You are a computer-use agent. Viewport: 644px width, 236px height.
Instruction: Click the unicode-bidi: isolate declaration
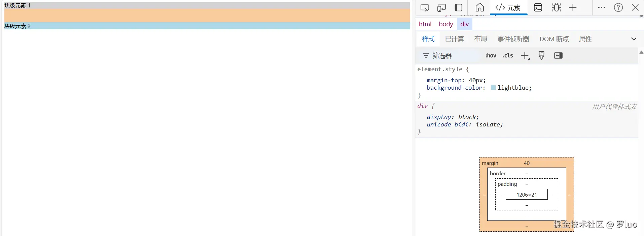[465, 124]
